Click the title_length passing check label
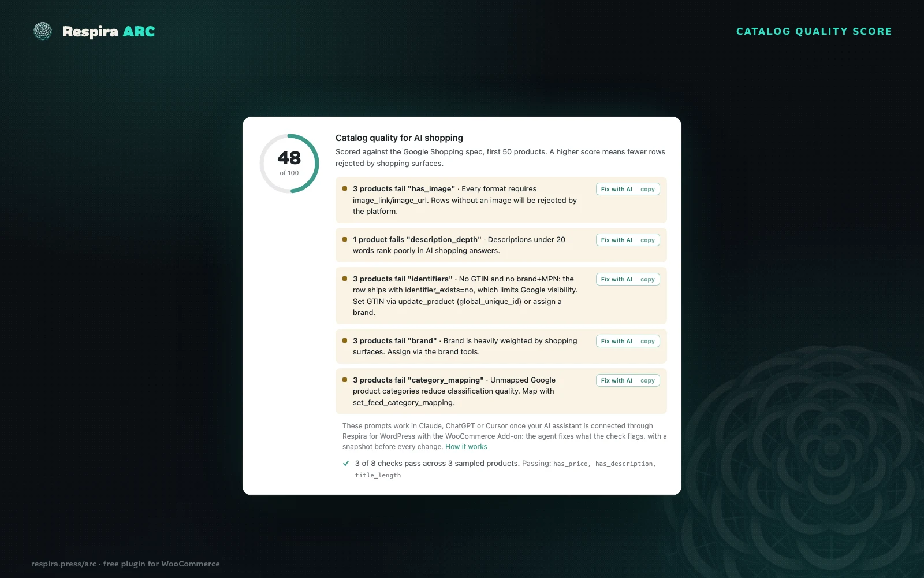The width and height of the screenshot is (924, 578). (x=378, y=475)
